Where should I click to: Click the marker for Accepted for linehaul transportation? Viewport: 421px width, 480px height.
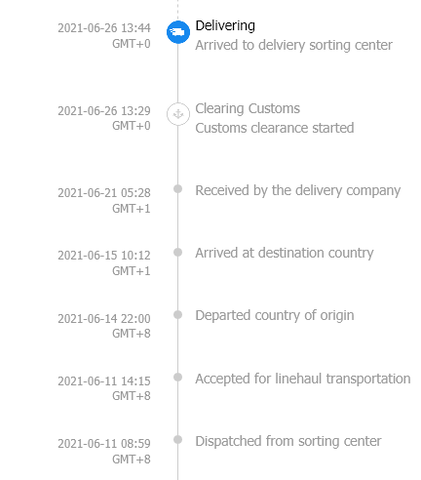pyautogui.click(x=178, y=377)
